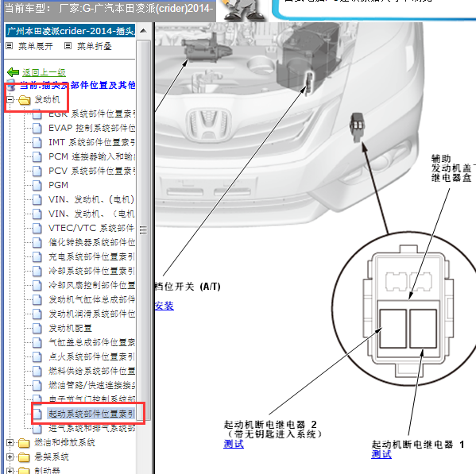Screen dimensions: 476x474
Task: Click the scroll-up arrow of tree panel
Action: (x=143, y=31)
